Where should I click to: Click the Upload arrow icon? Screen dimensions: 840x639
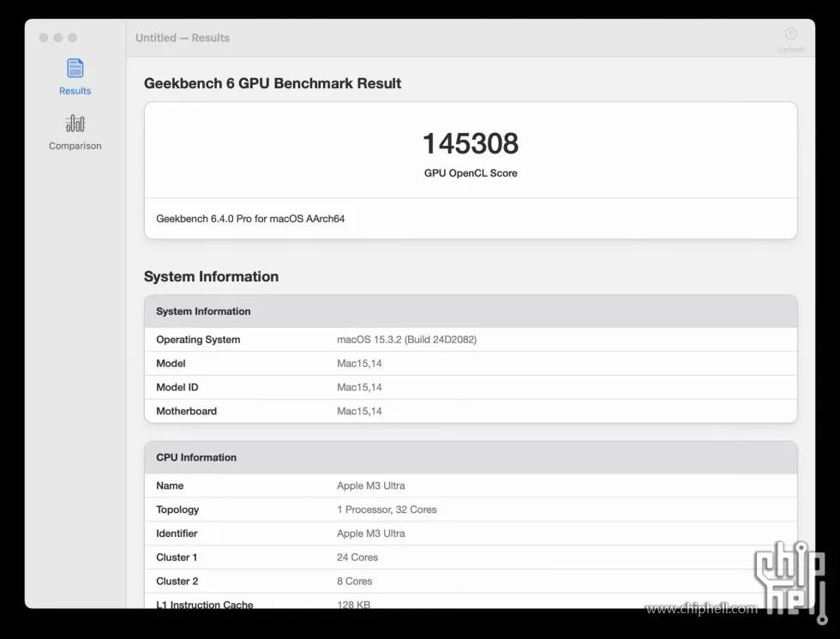[x=790, y=33]
